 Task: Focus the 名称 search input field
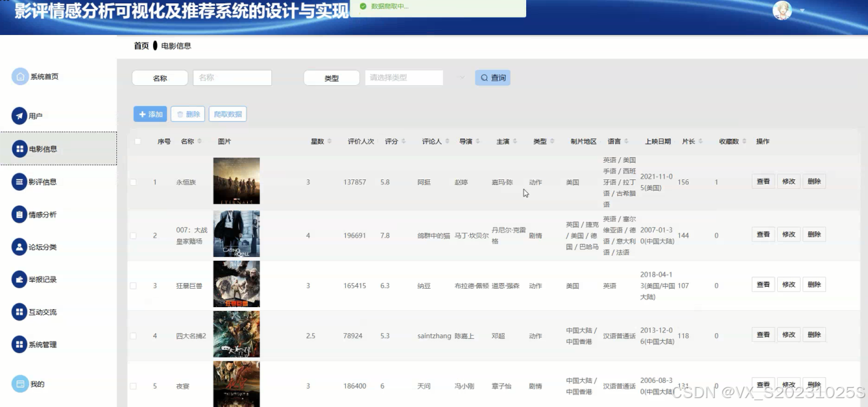point(232,78)
